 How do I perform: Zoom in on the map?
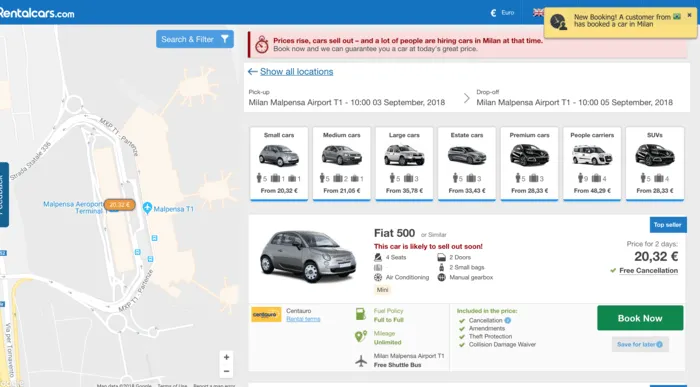pyautogui.click(x=226, y=357)
